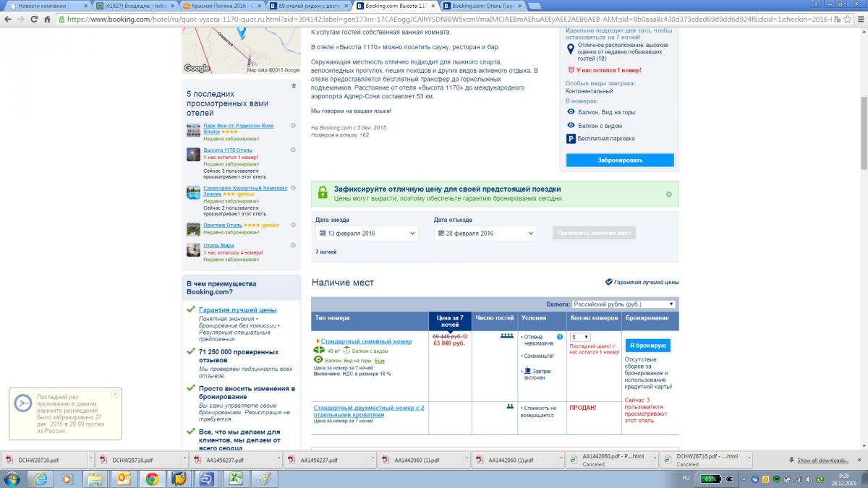This screenshot has height=488, width=868.
Task: Open the Гарантия лучшей цены link above table
Action: coord(646,282)
